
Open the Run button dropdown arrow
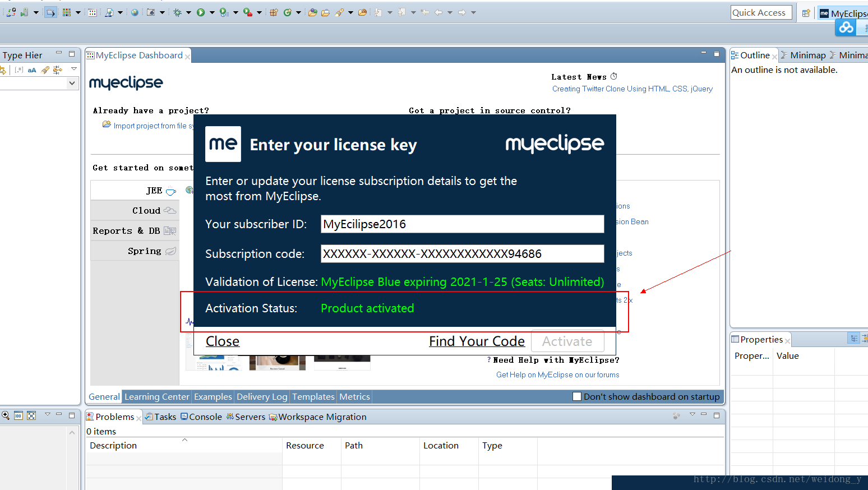coord(212,12)
